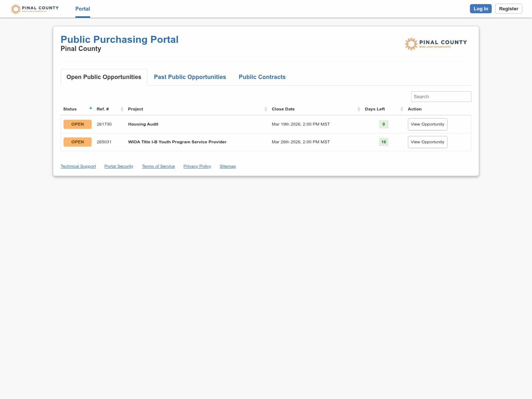View Opportunity for Housing Audit
532x399 pixels.
[427, 124]
